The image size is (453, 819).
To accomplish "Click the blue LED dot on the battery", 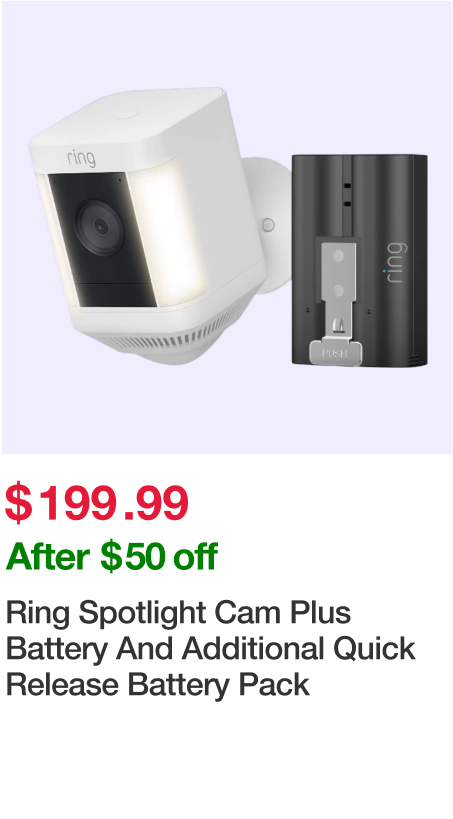I will [x=385, y=272].
